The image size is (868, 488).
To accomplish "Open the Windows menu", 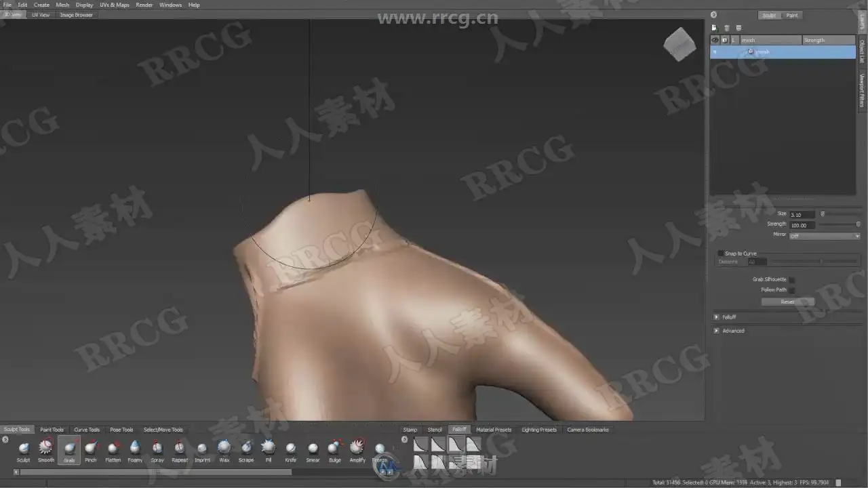I will [170, 5].
